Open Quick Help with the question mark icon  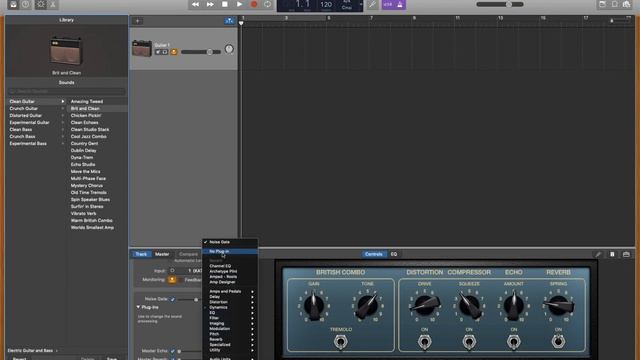pos(25,4)
